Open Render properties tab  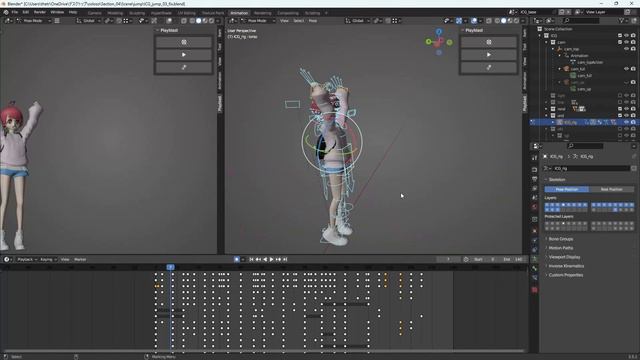tap(534, 169)
